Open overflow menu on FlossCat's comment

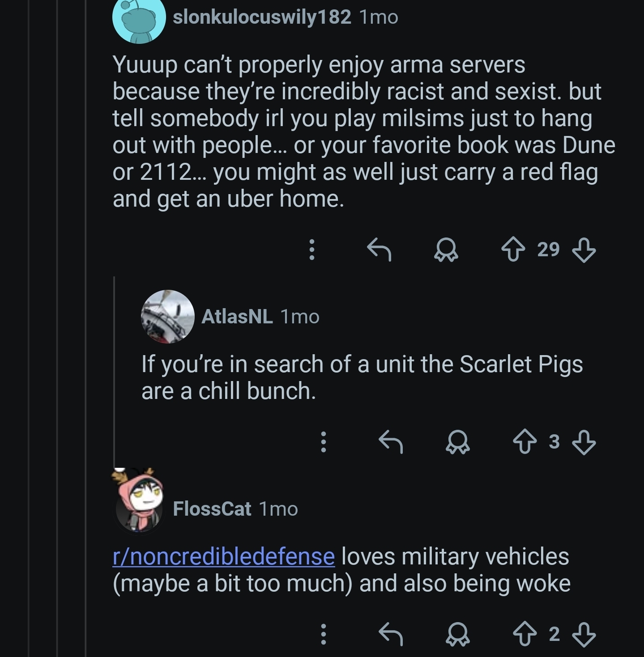(324, 634)
